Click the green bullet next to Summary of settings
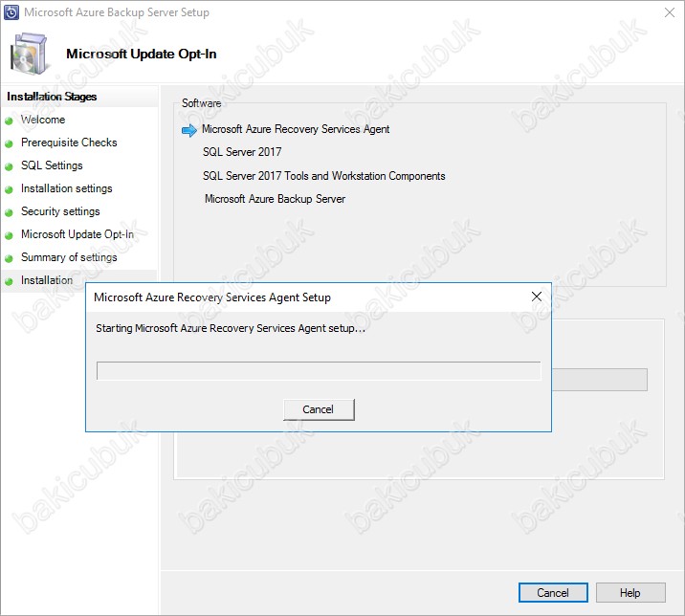The width and height of the screenshot is (685, 616). coord(9,258)
